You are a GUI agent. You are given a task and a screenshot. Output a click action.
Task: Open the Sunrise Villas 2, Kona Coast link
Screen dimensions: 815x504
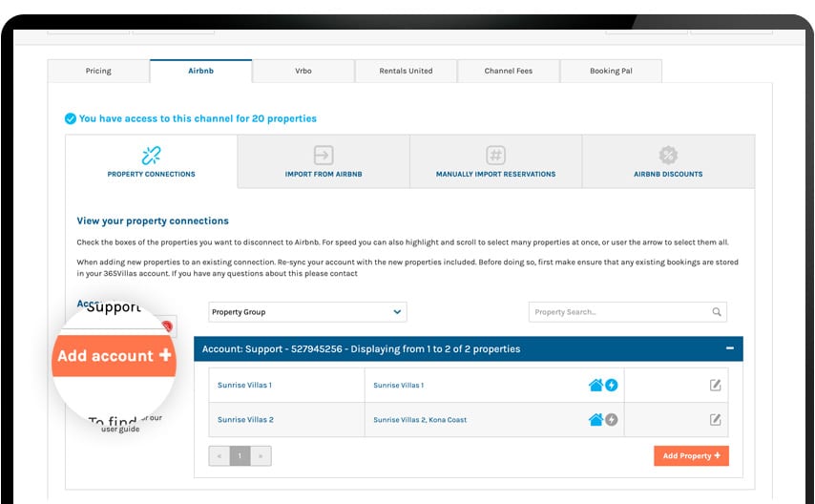click(420, 420)
